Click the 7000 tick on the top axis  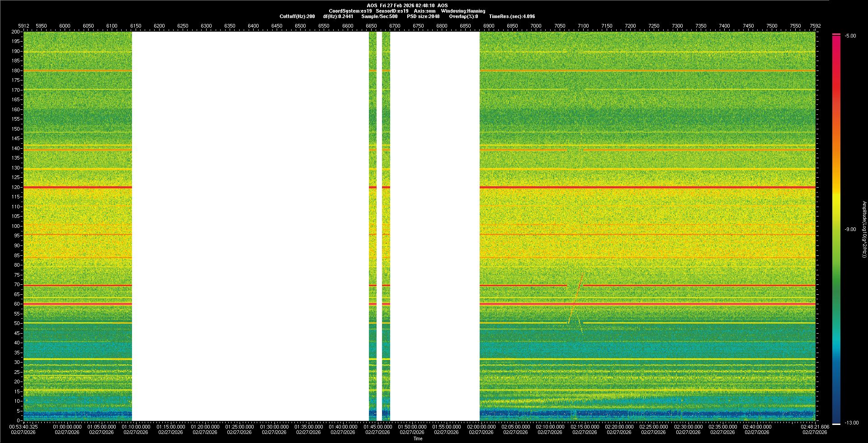point(536,26)
